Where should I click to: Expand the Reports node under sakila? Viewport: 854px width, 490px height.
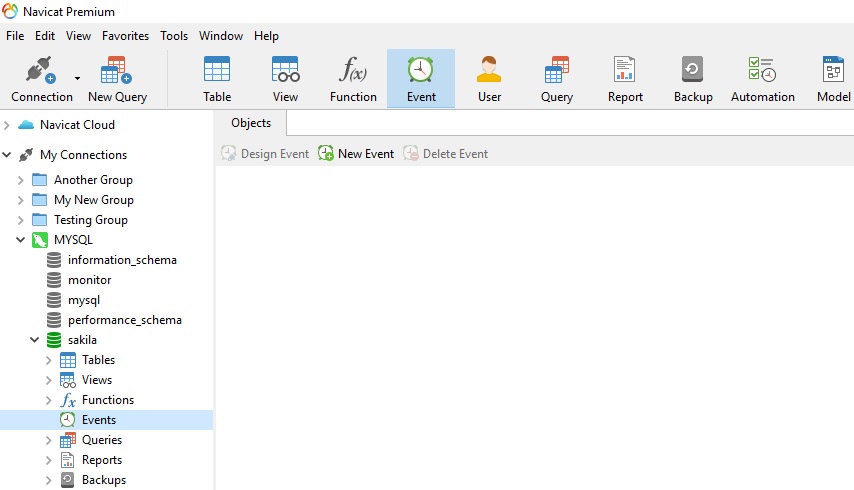pos(48,461)
